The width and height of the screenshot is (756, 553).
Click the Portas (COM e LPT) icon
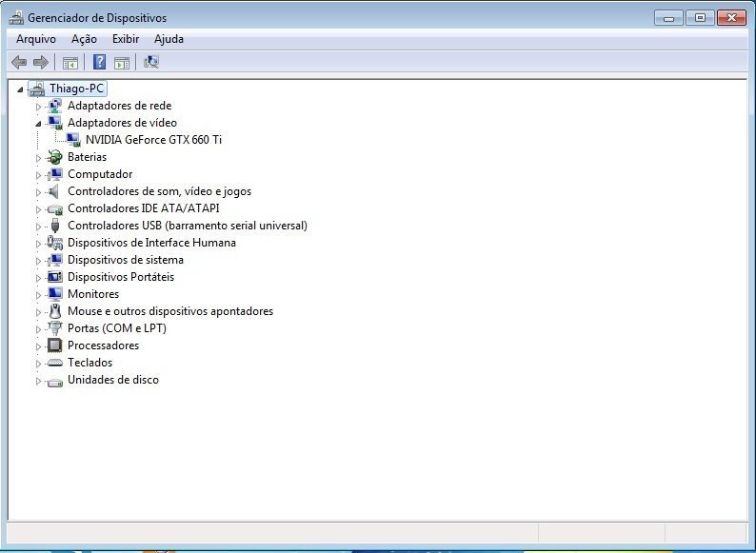55,328
